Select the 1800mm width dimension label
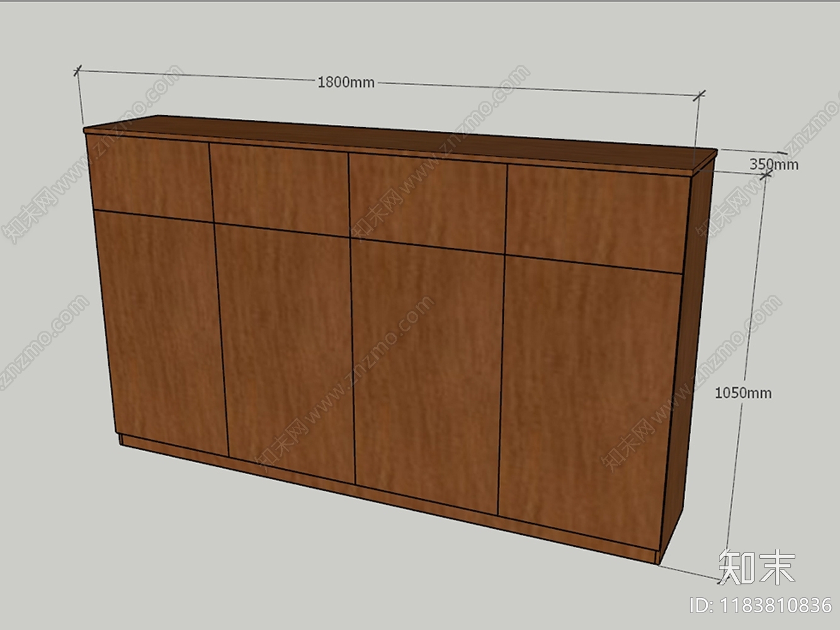 [x=346, y=82]
